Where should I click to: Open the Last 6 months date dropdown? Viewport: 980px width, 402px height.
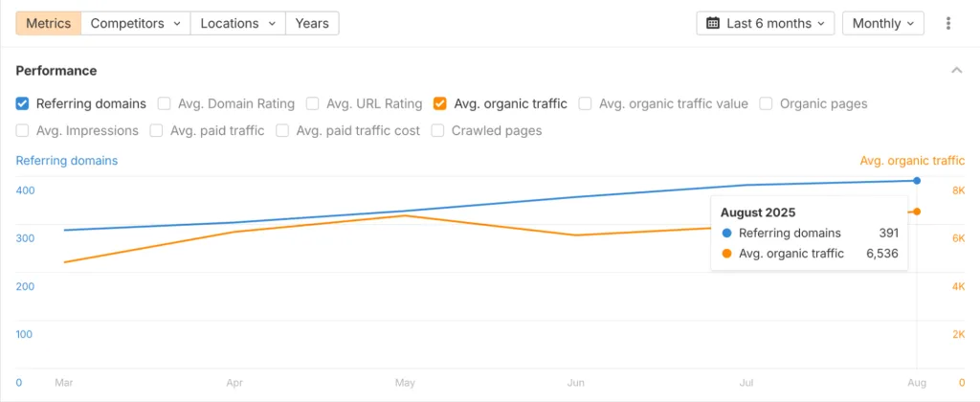[x=766, y=23]
